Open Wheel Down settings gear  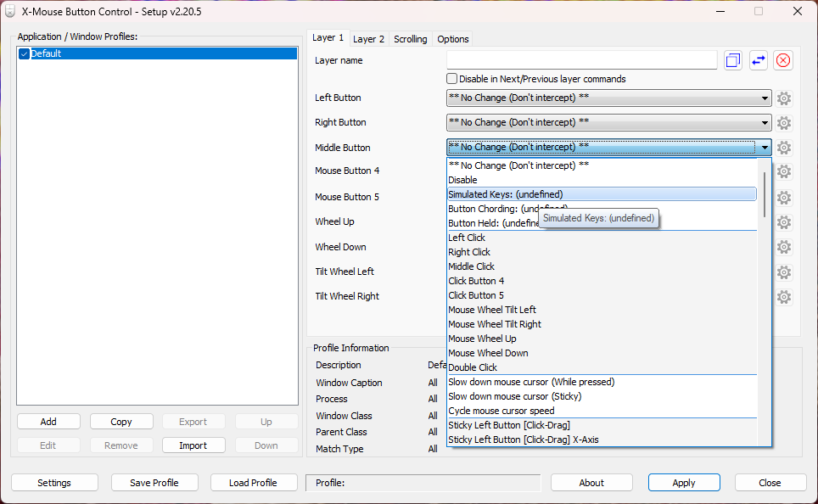[x=783, y=247]
